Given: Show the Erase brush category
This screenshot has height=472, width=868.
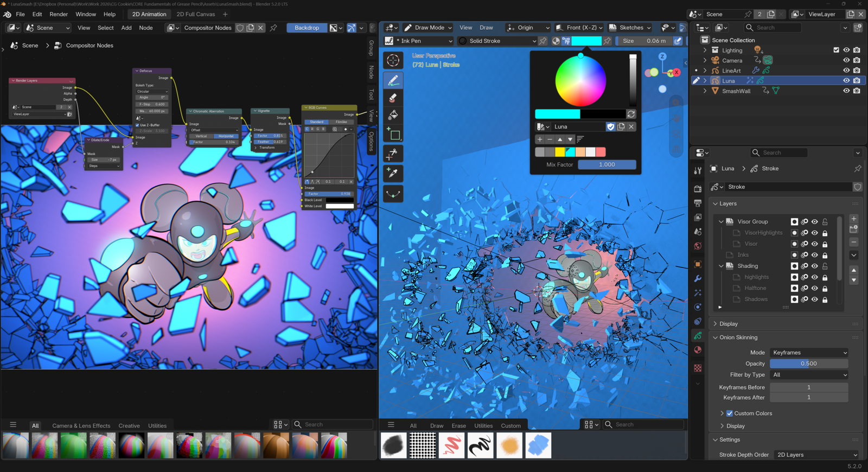Looking at the screenshot, I should click(459, 426).
